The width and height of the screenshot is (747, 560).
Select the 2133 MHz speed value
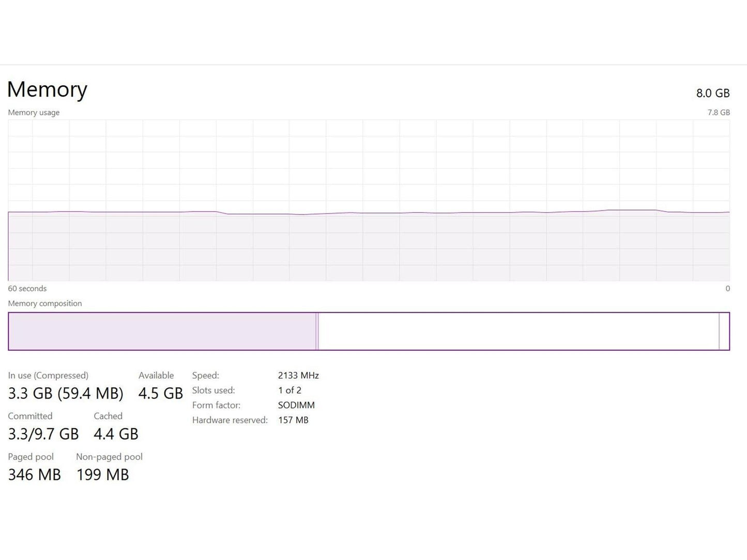298,376
